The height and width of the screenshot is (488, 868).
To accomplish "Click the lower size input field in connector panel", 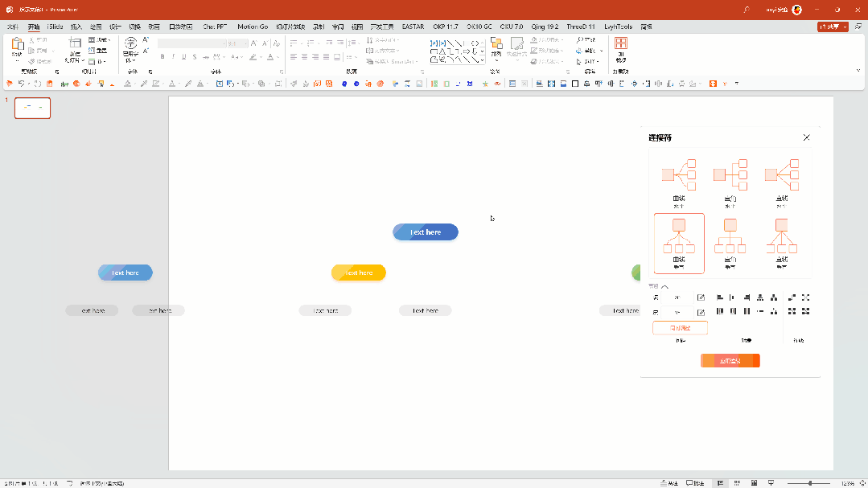I will [677, 313].
